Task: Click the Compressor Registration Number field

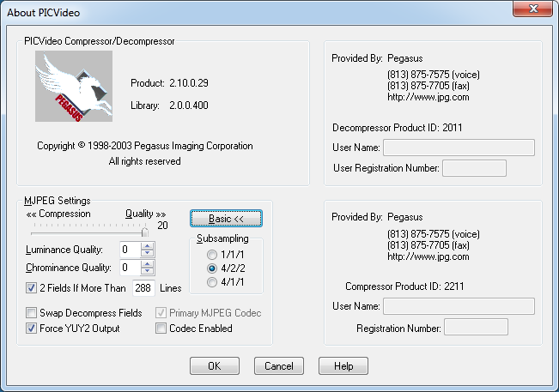Action: coord(476,327)
